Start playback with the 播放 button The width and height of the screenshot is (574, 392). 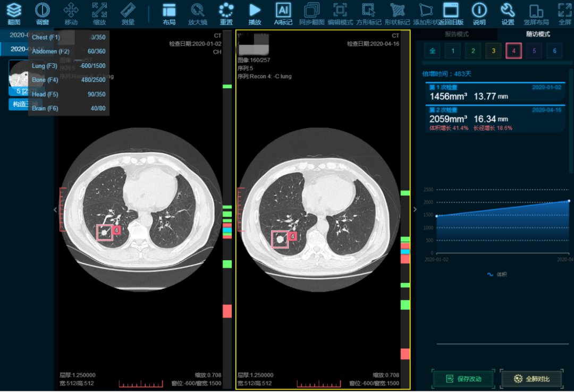click(255, 13)
